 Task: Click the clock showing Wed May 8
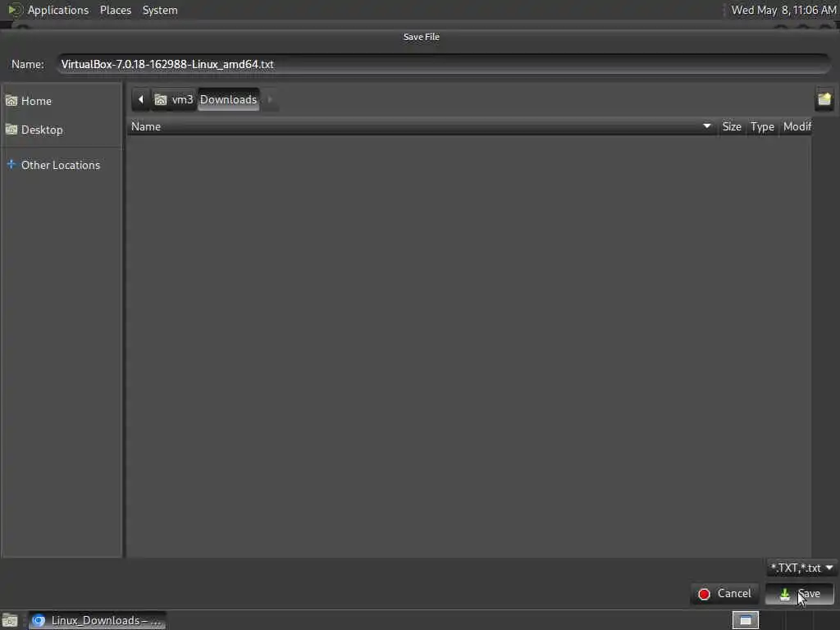(783, 10)
